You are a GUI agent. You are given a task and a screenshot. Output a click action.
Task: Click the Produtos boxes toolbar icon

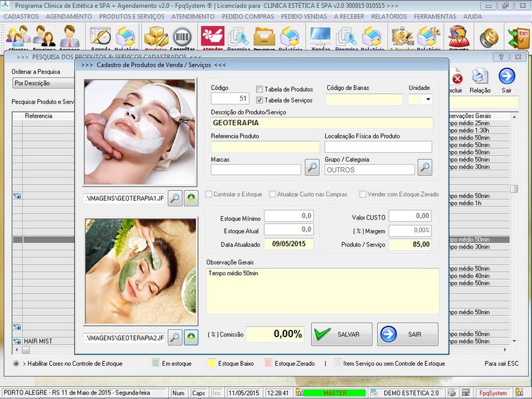[x=156, y=38]
